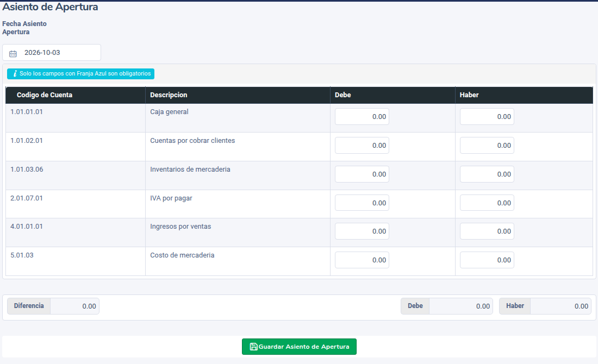The image size is (598, 364).
Task: Activate Haber input for Ingresos por ventas
Action: click(487, 231)
